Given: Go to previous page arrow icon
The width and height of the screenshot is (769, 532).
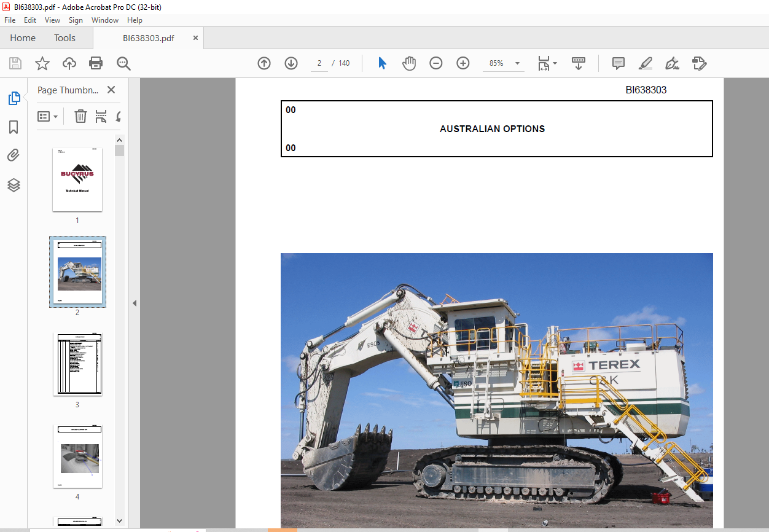Looking at the screenshot, I should [x=264, y=63].
